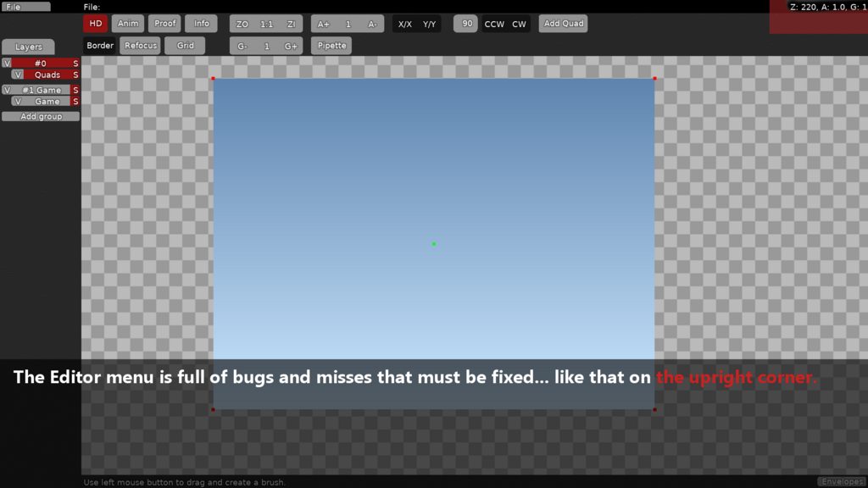Rotate brush counter-clockwise with CCW

pyautogui.click(x=494, y=25)
